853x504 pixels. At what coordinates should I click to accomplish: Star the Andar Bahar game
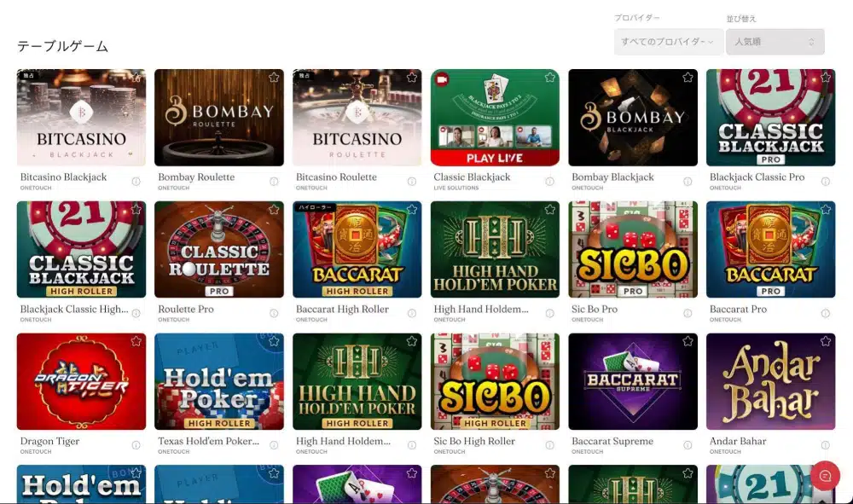825,341
